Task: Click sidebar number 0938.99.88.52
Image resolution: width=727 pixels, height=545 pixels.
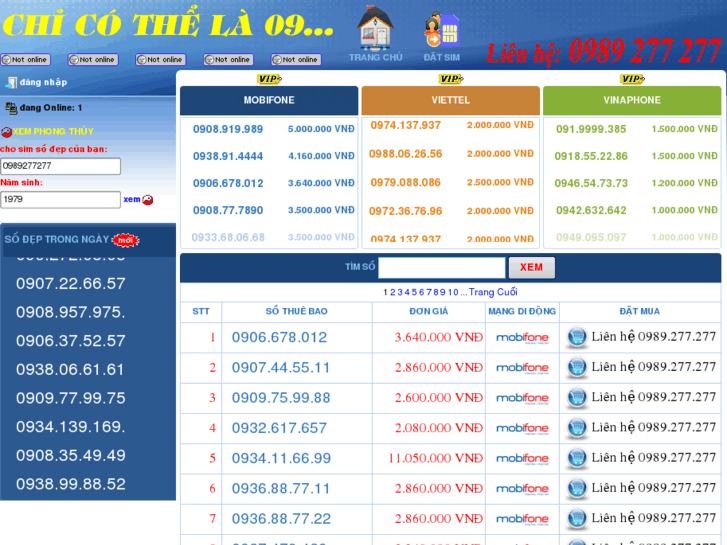Action: [x=71, y=485]
